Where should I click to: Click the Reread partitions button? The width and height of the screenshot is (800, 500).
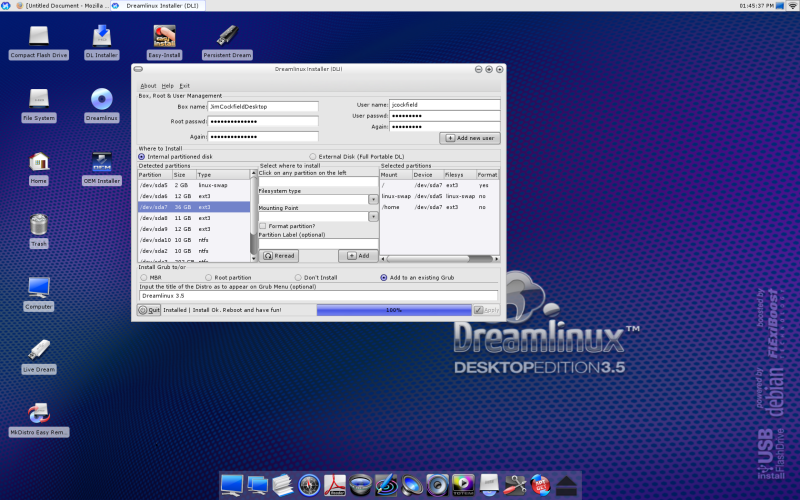279,256
